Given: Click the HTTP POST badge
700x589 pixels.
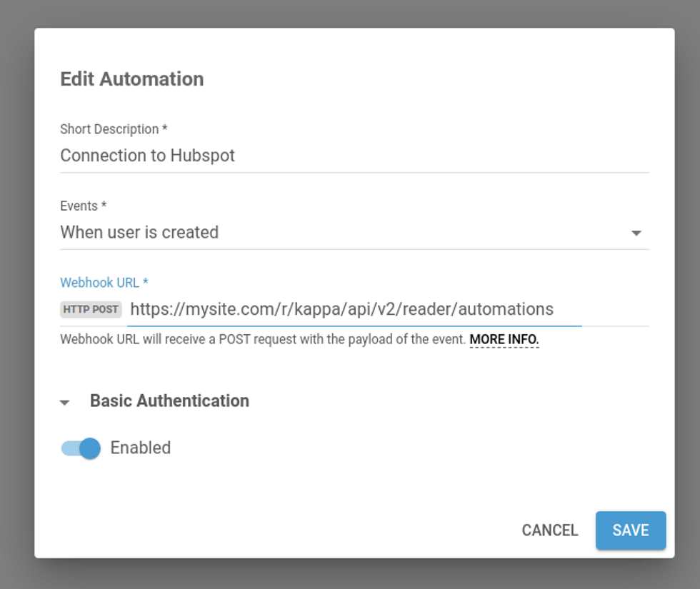Looking at the screenshot, I should pyautogui.click(x=91, y=309).
